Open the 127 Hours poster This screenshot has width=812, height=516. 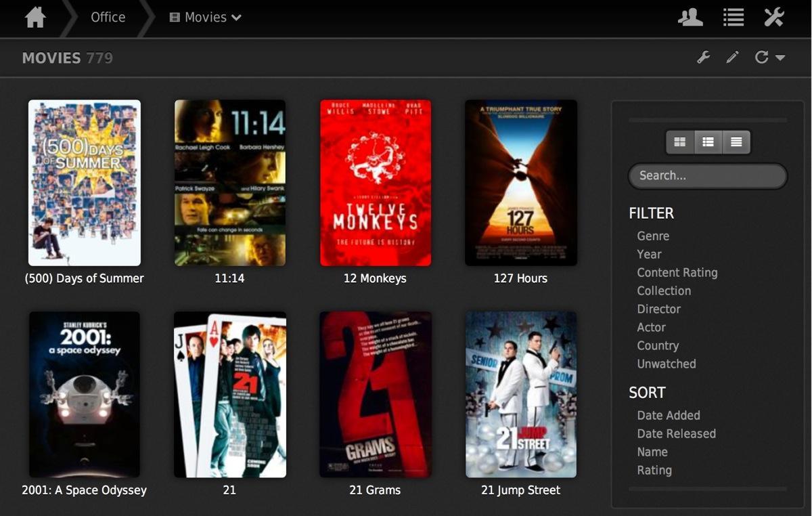521,183
